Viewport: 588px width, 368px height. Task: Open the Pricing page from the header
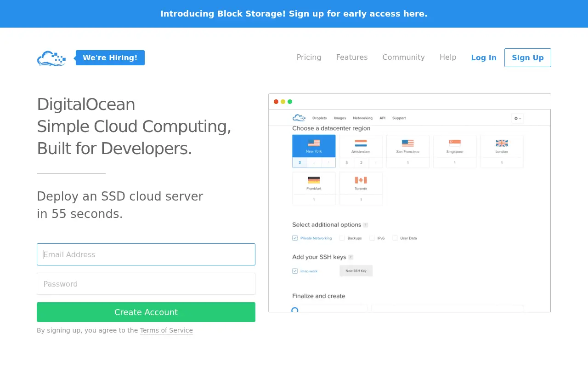pos(309,57)
